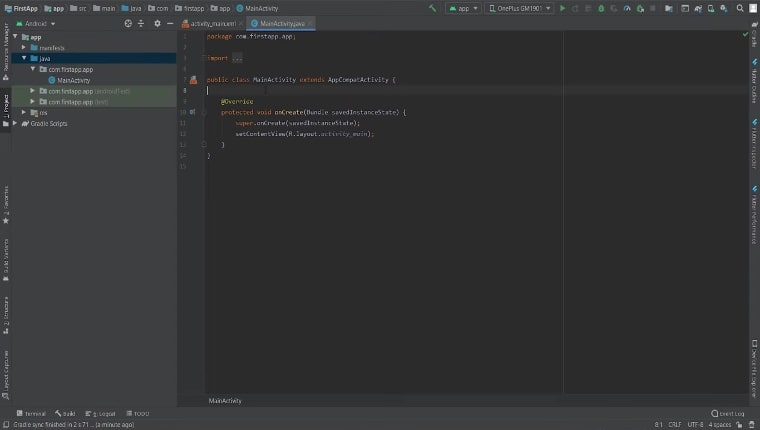Click the Apply Code Changes icon

(588, 8)
